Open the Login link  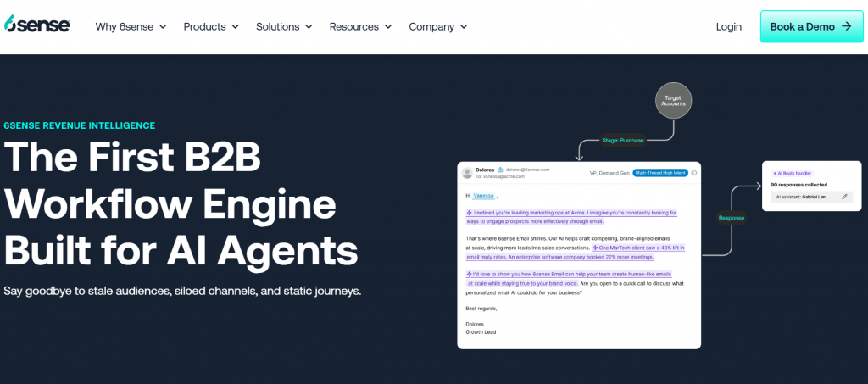(x=728, y=26)
